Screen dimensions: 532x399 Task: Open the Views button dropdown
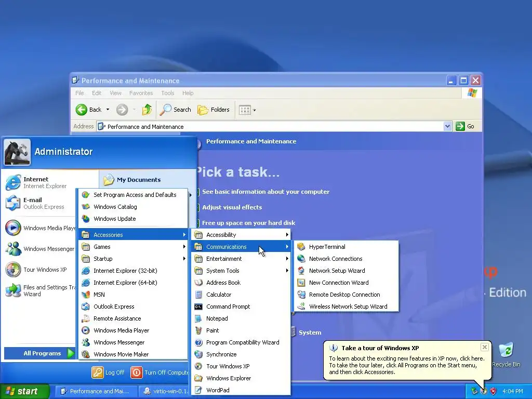pyautogui.click(x=255, y=110)
